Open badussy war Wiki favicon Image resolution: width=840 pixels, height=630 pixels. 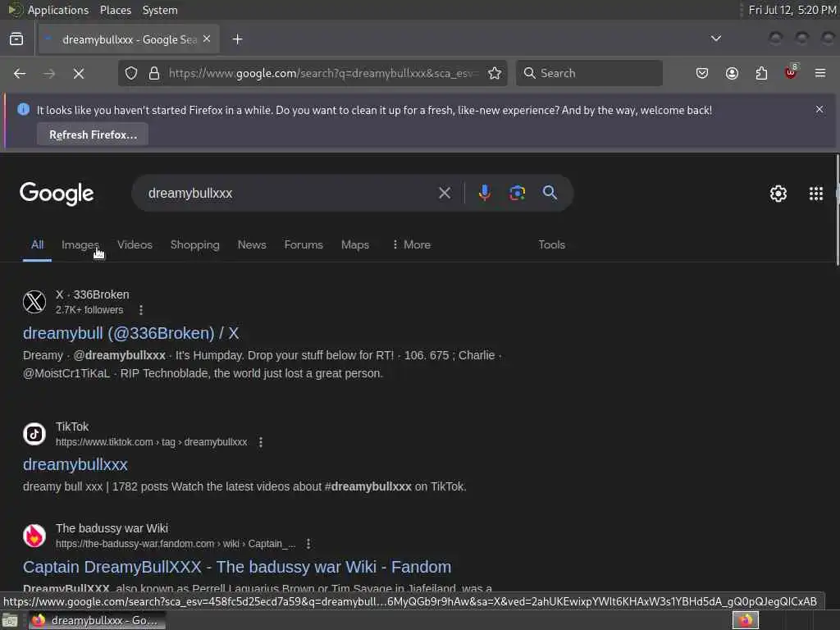(34, 536)
